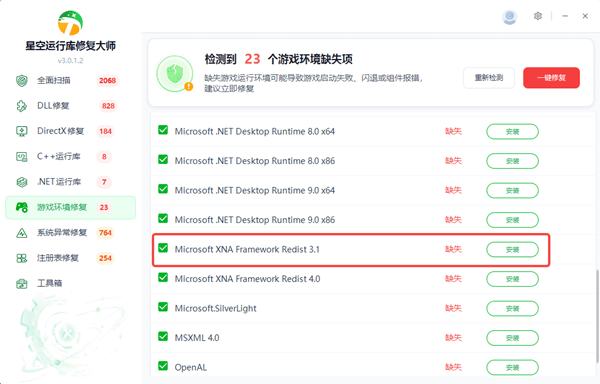Select 注册表修复 in the sidebar
The width and height of the screenshot is (600, 384).
(x=70, y=258)
